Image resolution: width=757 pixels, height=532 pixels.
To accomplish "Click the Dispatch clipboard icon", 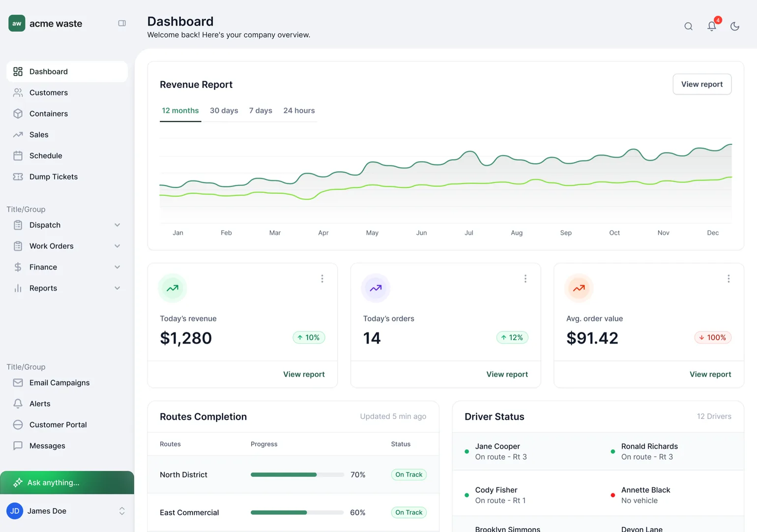I will coord(18,225).
